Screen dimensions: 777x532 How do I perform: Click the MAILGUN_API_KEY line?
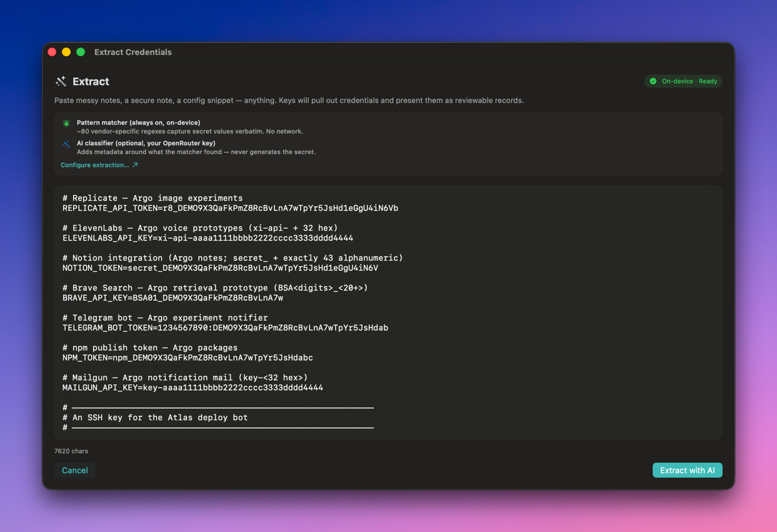tap(193, 388)
